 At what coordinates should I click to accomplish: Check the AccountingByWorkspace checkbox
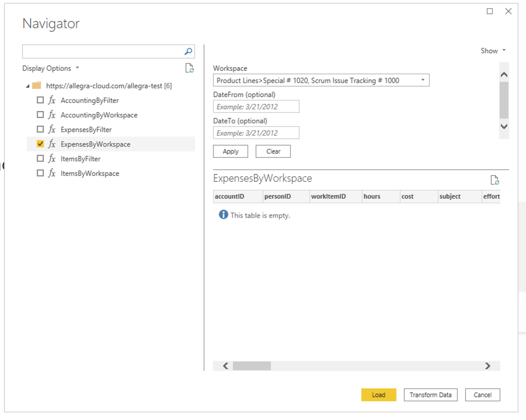click(40, 114)
